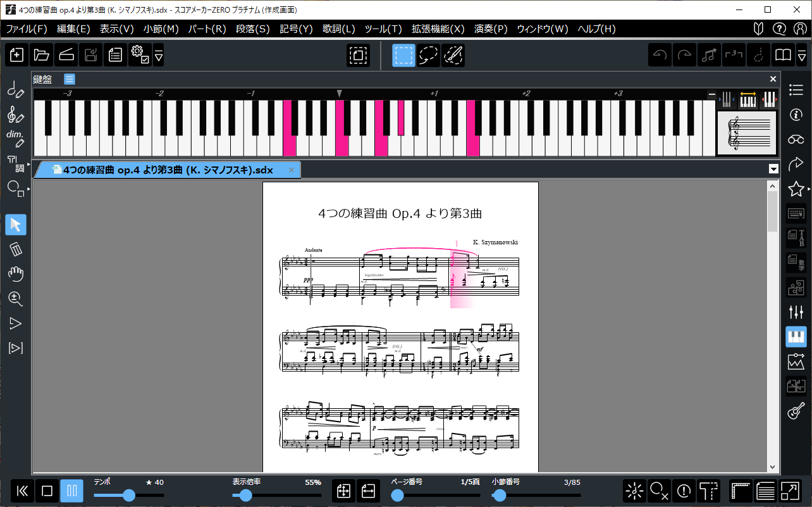Close the 鍵盤 keyboard panel
The image size is (812, 507).
[x=773, y=79]
